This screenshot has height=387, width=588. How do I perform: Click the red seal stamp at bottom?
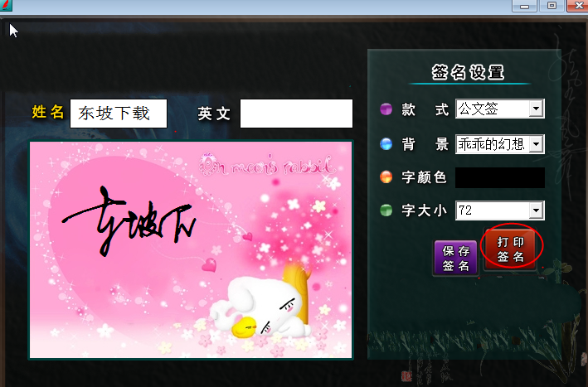(x=406, y=375)
